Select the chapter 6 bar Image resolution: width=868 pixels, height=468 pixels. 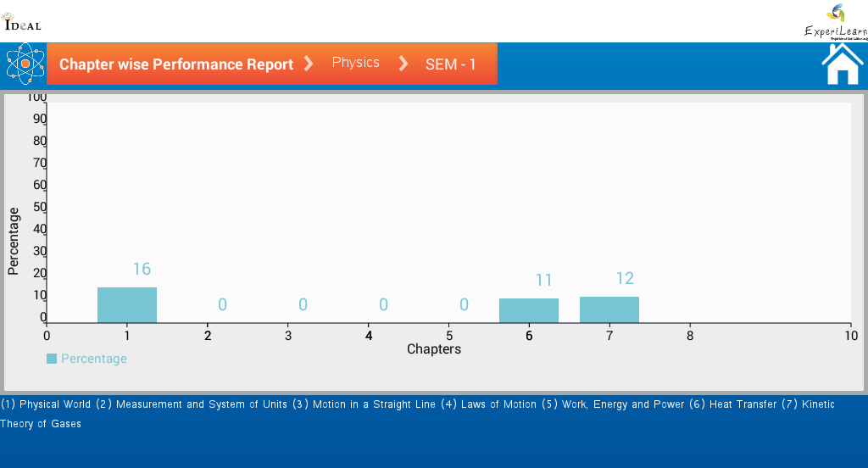529,310
